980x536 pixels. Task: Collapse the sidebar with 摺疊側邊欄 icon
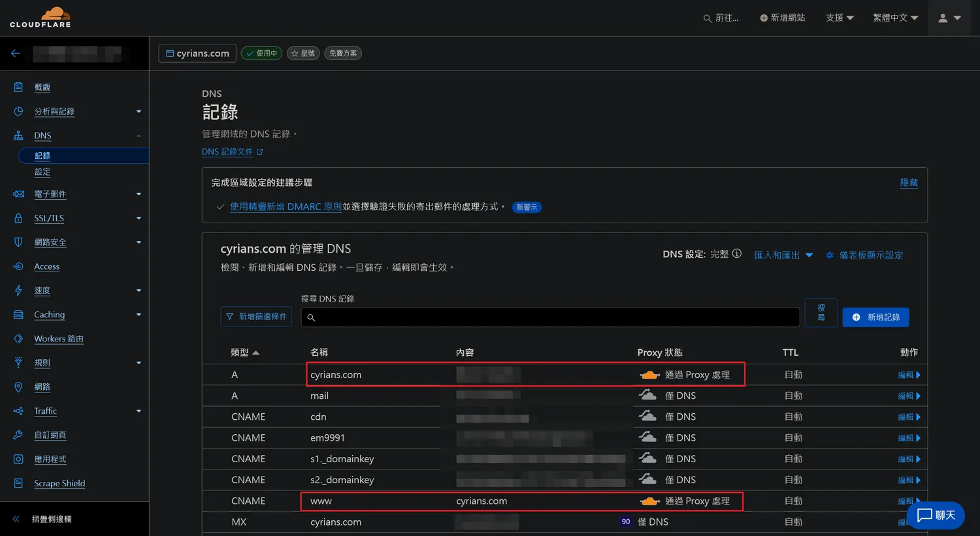[x=16, y=519]
